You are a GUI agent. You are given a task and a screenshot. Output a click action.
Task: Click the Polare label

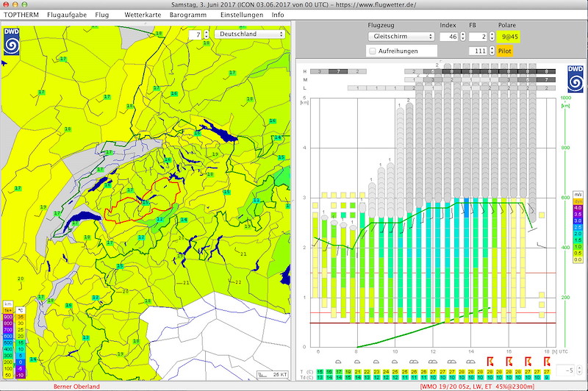507,25
